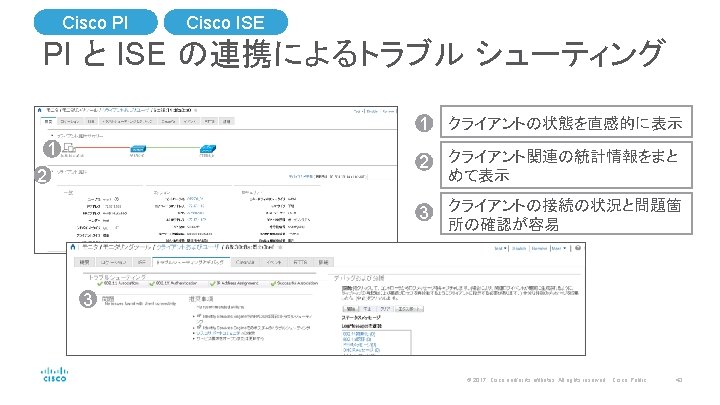720x405 pixels.
Task: Open ロケーション tab in upper PI window
Action: coord(70,121)
